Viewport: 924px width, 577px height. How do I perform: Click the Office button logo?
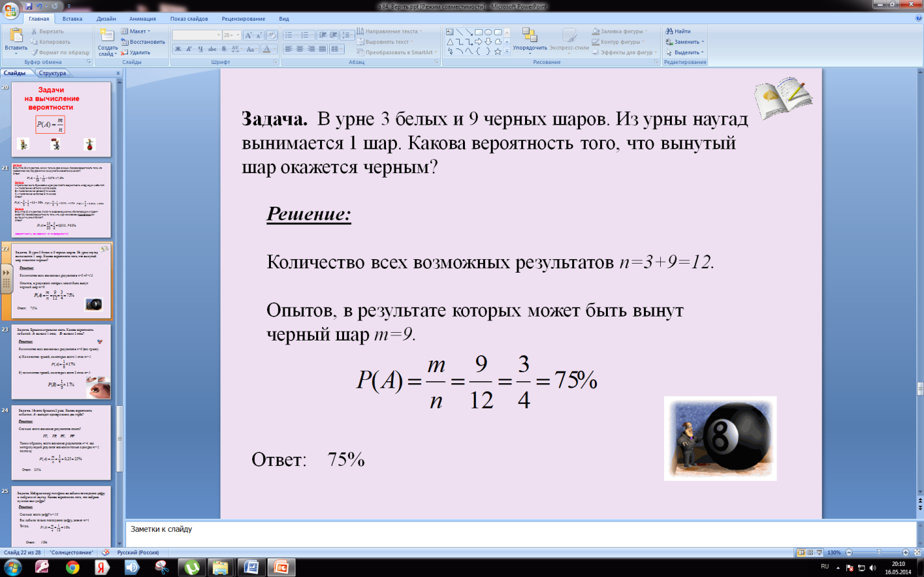click(x=10, y=10)
